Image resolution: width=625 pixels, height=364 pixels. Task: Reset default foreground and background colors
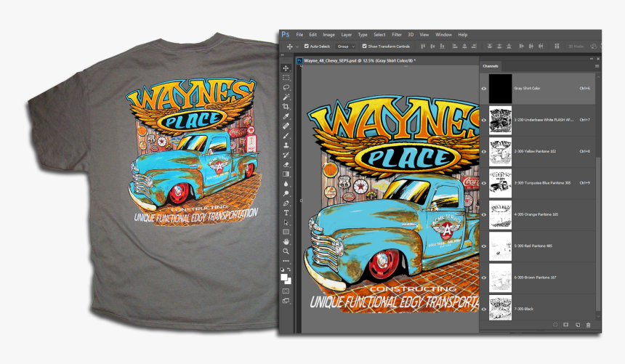[x=282, y=270]
